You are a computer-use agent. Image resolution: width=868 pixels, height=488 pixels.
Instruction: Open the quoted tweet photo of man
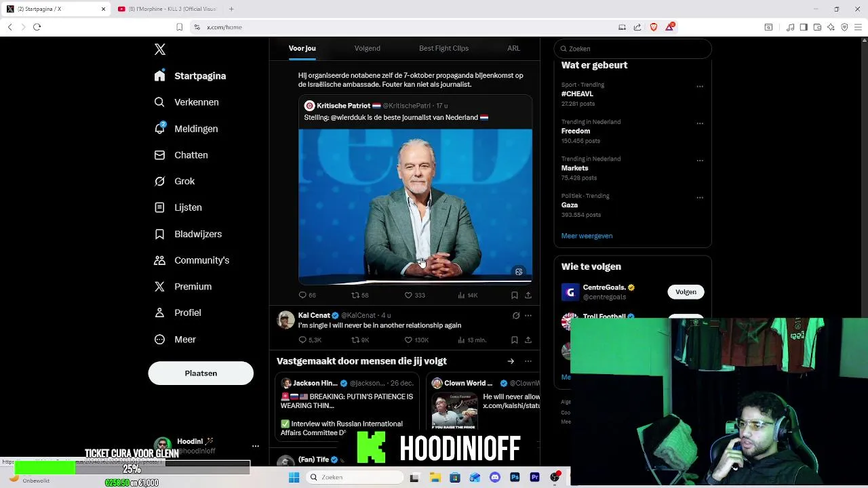(415, 205)
